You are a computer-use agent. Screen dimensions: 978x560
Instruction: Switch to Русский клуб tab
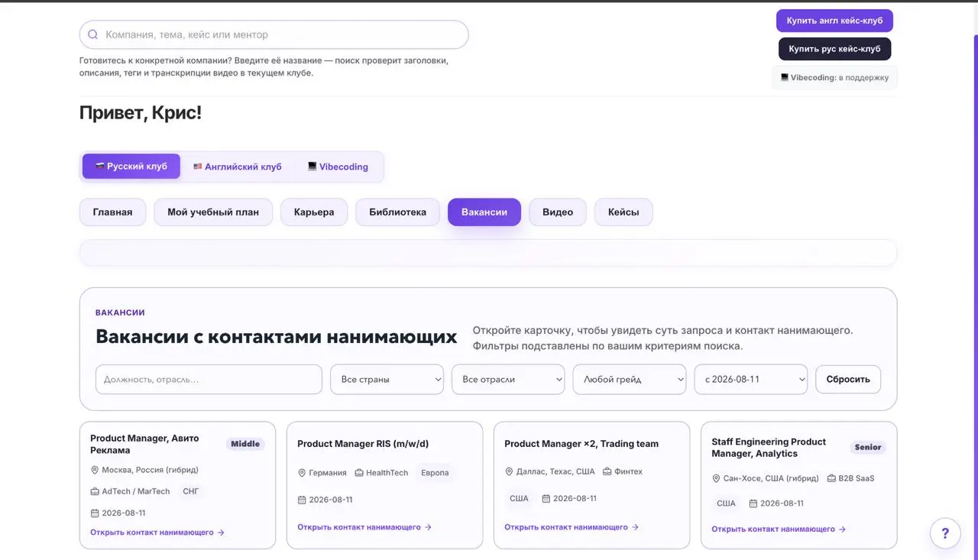click(x=131, y=167)
